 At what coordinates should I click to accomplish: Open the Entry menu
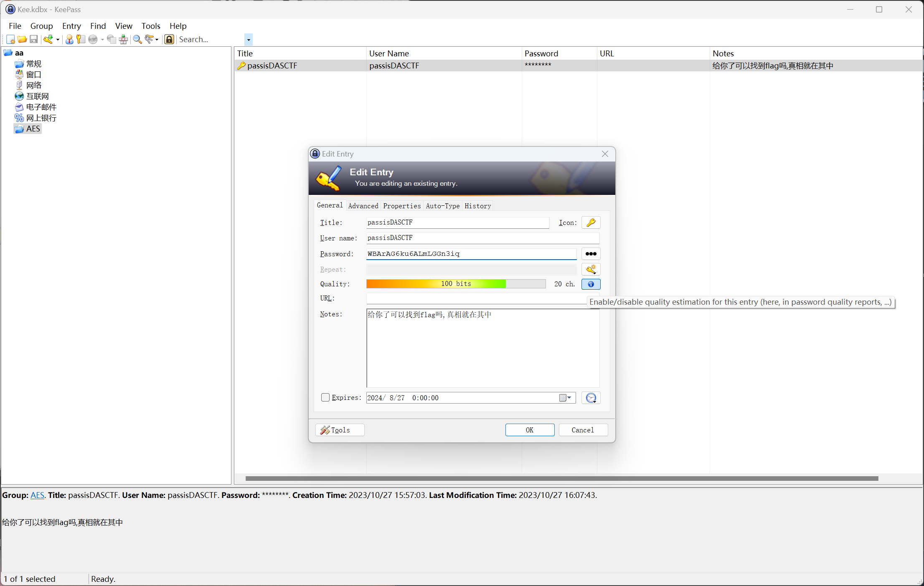tap(71, 26)
